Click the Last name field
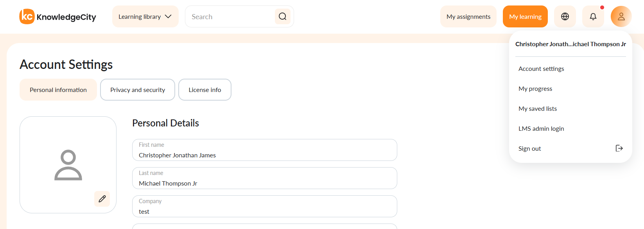The width and height of the screenshot is (644, 229). [265, 178]
